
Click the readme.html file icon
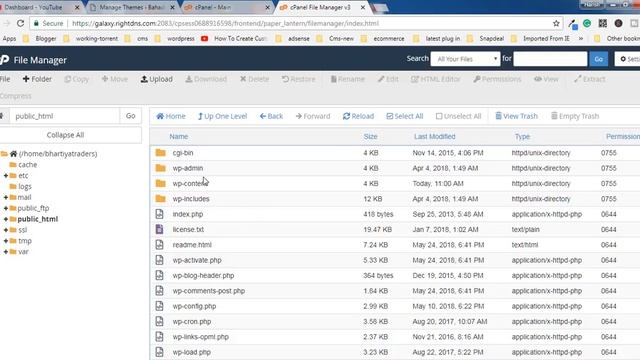(x=160, y=245)
